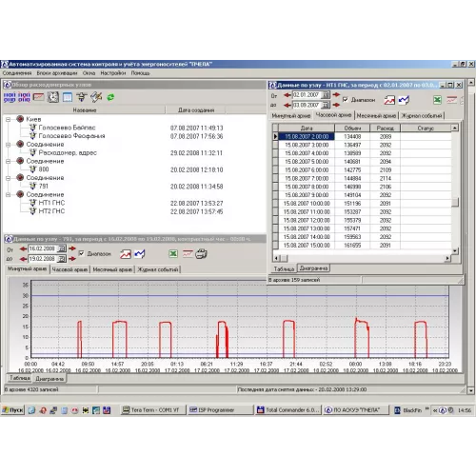The image size is (476, 476).
Task: Click red rising chart icon in НТ1 ГНС window
Action: pyautogui.click(x=389, y=100)
